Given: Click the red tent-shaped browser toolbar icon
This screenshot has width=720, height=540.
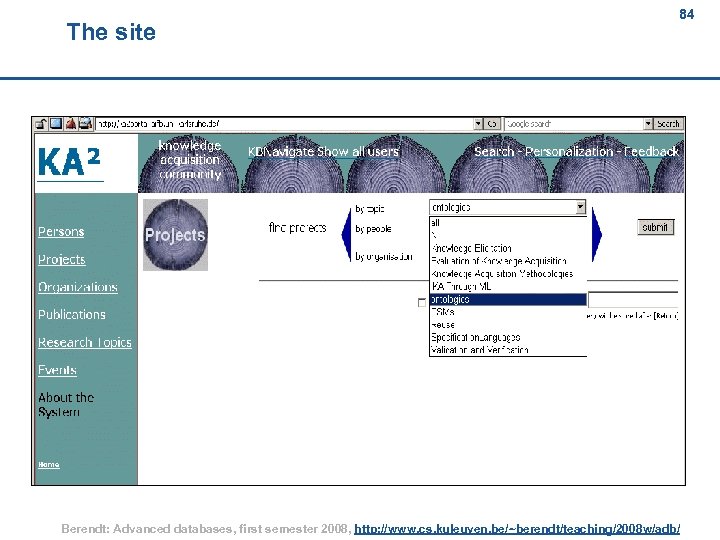Looking at the screenshot, I should 71,124.
